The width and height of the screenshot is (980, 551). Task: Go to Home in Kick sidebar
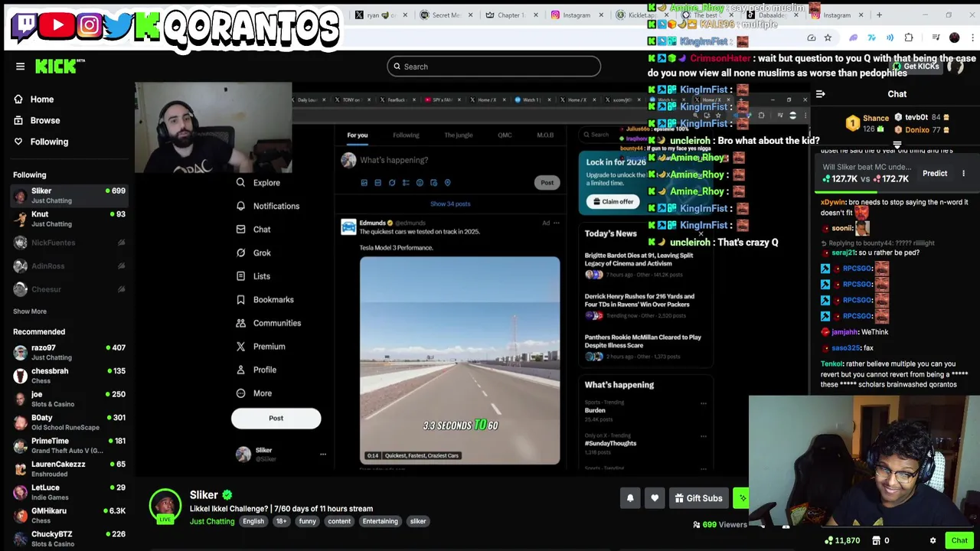[34, 99]
